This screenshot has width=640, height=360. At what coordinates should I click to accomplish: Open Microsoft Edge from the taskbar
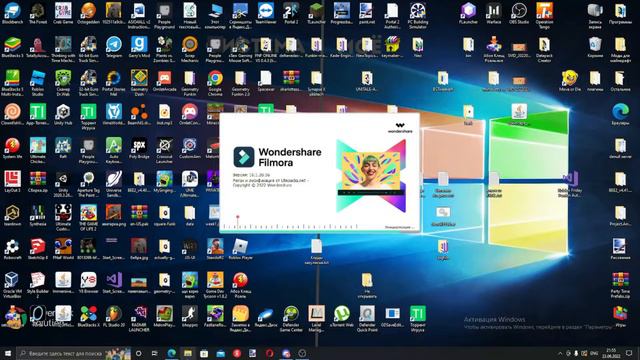pos(171,353)
